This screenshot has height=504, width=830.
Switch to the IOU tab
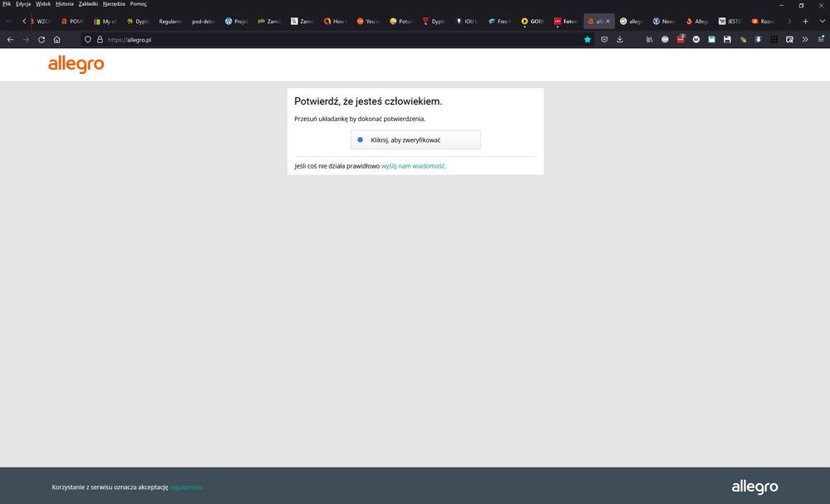point(466,22)
